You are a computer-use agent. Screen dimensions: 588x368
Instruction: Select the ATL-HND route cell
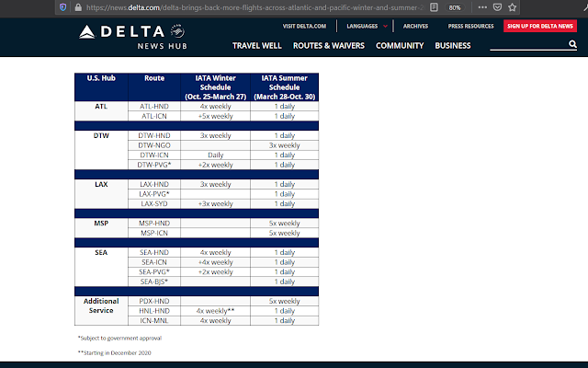coord(154,107)
